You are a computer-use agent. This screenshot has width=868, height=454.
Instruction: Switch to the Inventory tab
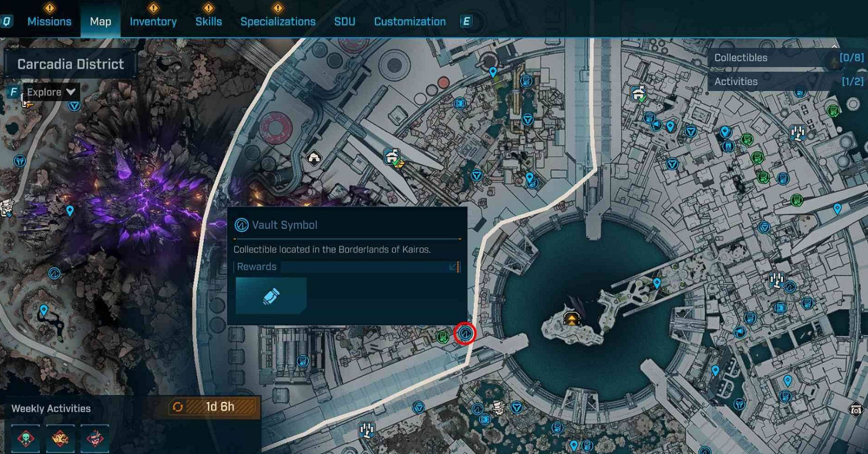(x=153, y=22)
